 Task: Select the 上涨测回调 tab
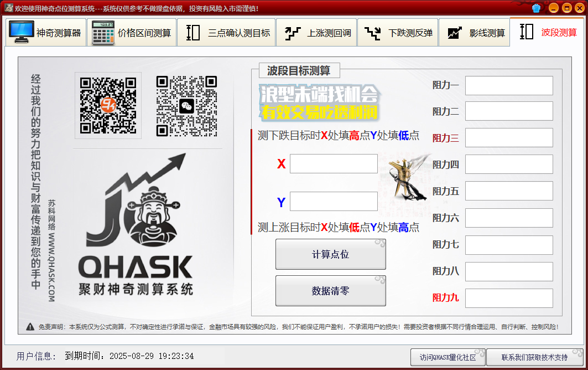(x=316, y=33)
